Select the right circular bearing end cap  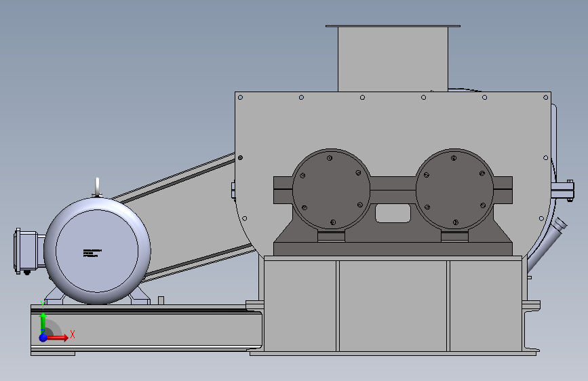pos(454,189)
